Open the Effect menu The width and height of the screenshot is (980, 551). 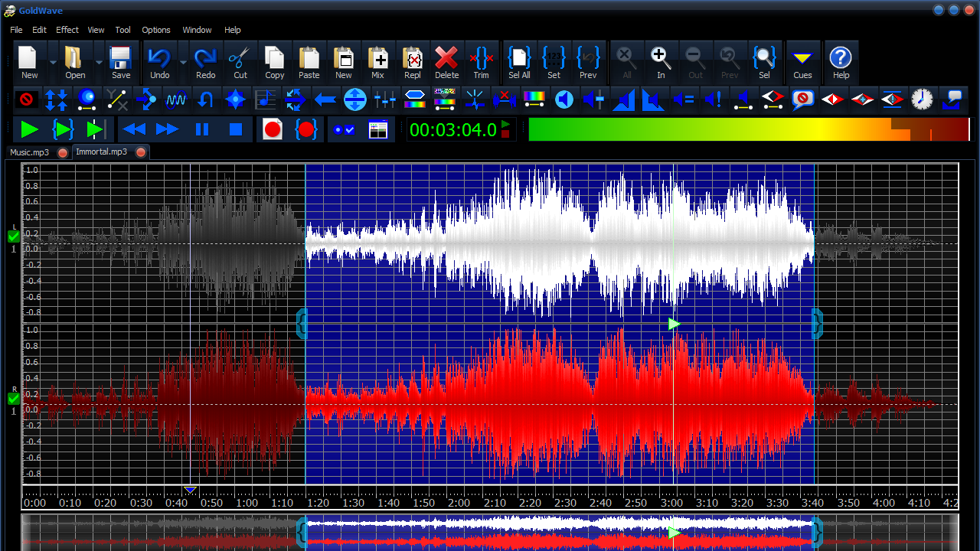click(x=67, y=30)
